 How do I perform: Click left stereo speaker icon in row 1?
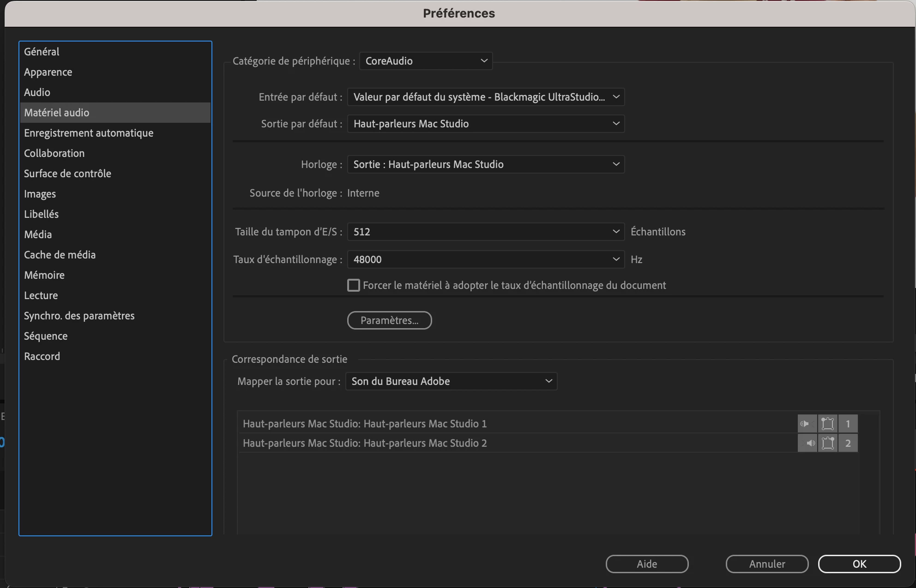point(807,424)
